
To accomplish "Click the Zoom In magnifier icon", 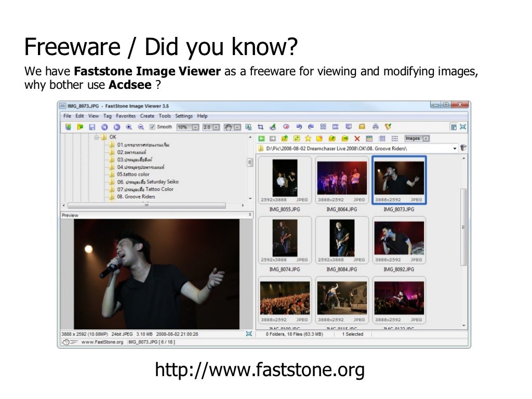I will coord(128,127).
